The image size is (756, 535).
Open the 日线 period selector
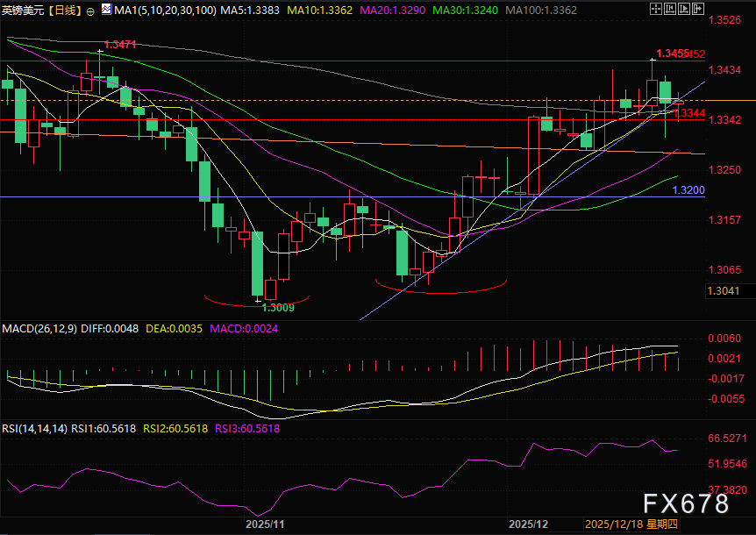65,11
